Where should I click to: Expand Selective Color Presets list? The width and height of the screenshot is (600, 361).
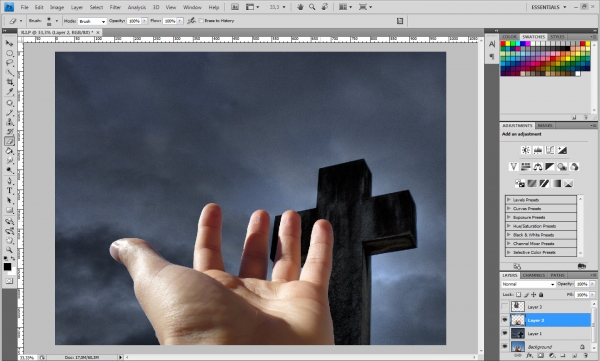509,252
